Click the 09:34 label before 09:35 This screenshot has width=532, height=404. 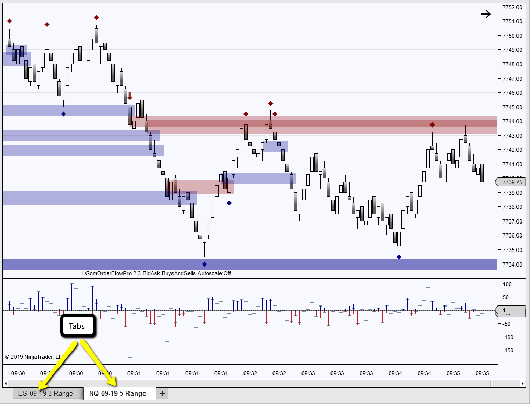(x=424, y=373)
